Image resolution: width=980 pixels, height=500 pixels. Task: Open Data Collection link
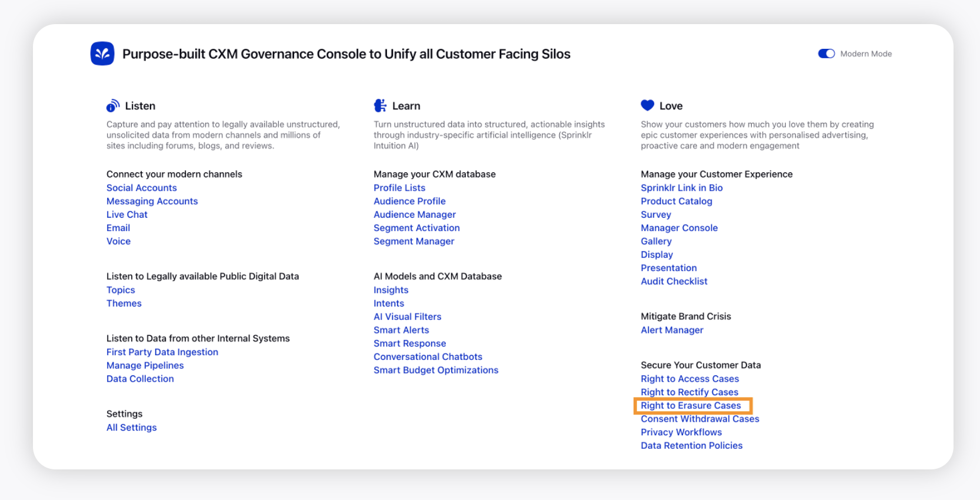(140, 379)
